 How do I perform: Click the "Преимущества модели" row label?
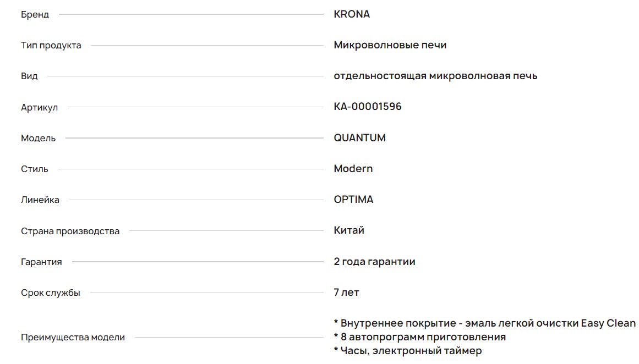[73, 338]
